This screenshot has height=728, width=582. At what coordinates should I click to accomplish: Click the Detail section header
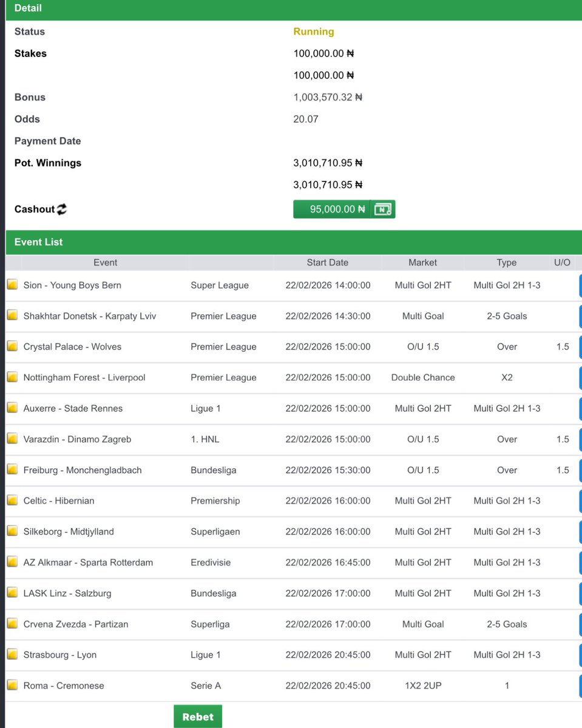pos(294,9)
